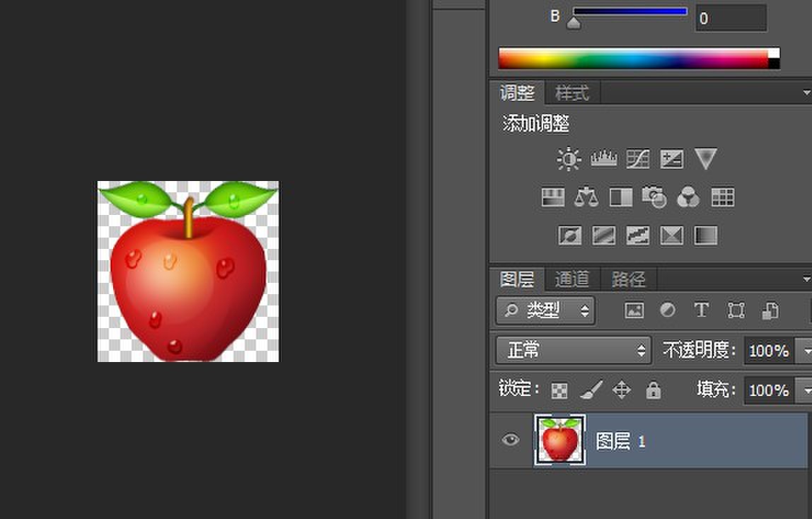812x519 pixels.
Task: Expand the 不透明度 opacity slider arrow
Action: (x=804, y=351)
